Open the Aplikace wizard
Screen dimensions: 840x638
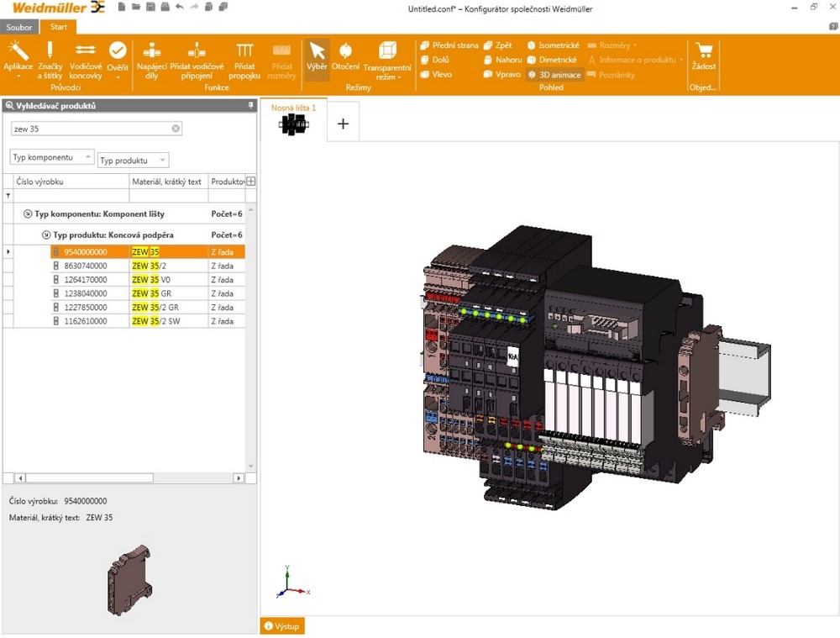[18, 60]
